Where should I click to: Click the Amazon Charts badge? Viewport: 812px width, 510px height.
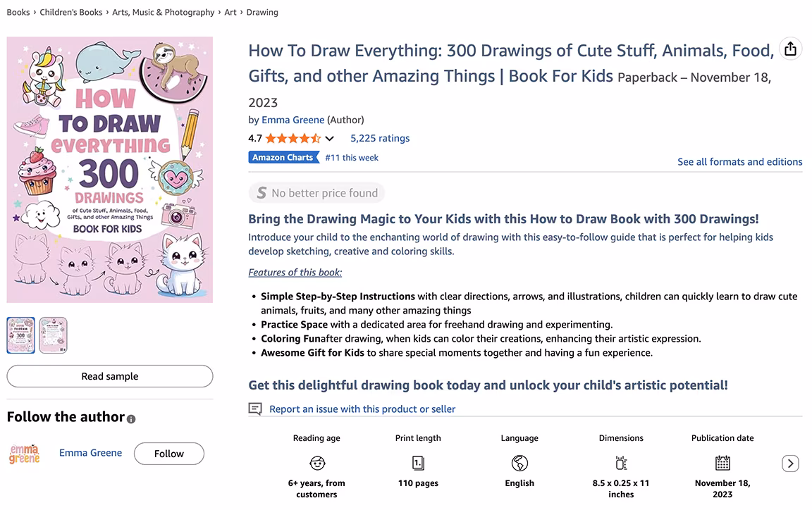[x=284, y=157]
